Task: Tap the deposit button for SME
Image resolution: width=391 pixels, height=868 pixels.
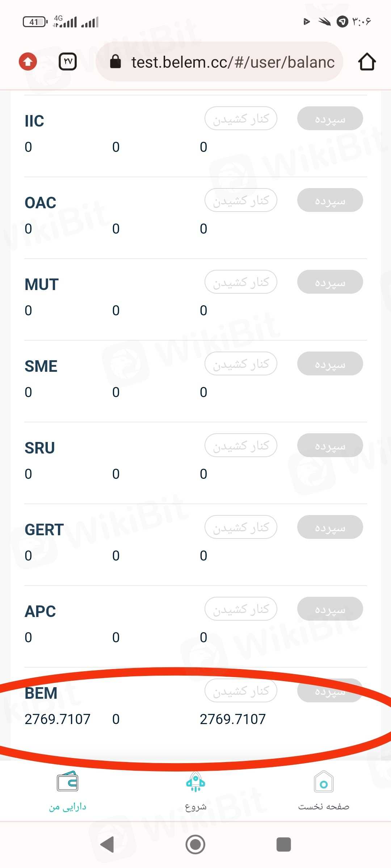Action: (x=330, y=363)
